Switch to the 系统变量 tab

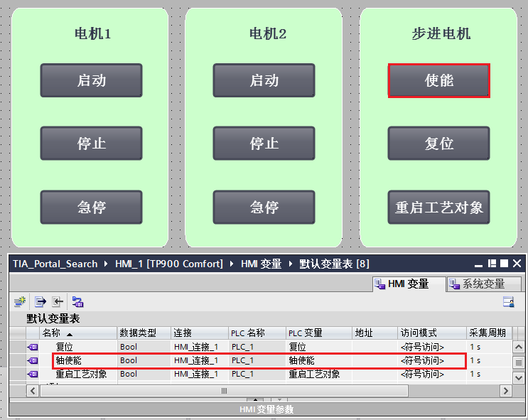[483, 284]
